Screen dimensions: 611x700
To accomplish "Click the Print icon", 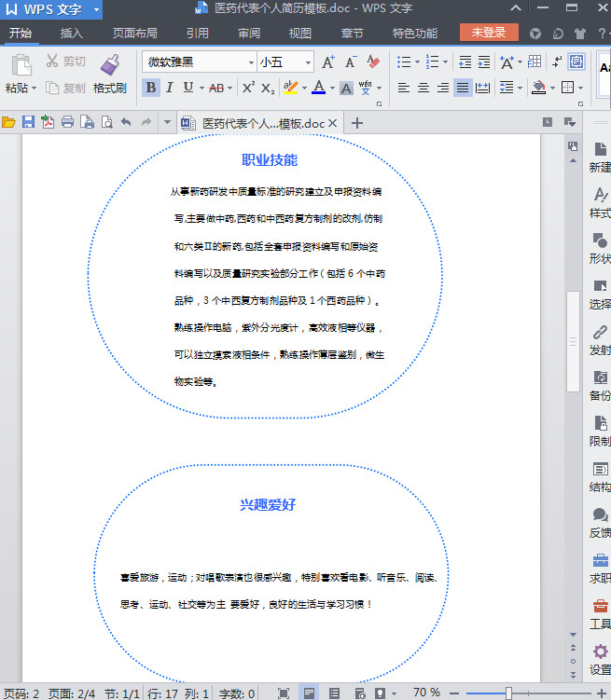I will [67, 122].
